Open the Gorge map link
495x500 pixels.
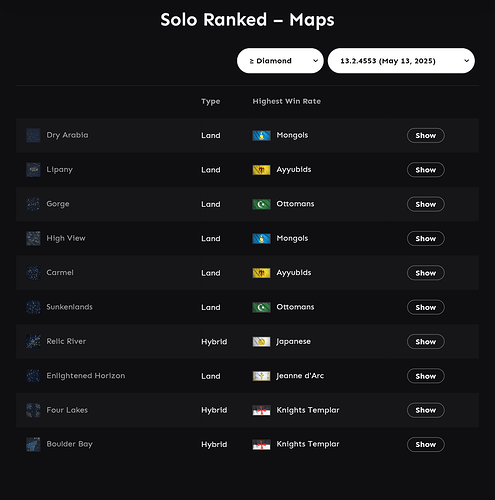coord(58,204)
